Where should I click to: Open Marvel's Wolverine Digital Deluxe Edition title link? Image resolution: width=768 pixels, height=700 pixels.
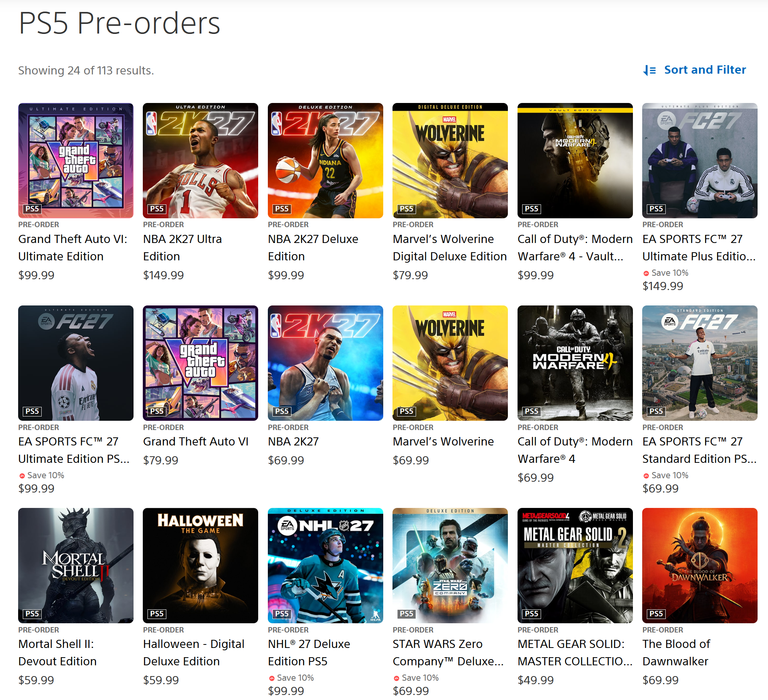(450, 248)
